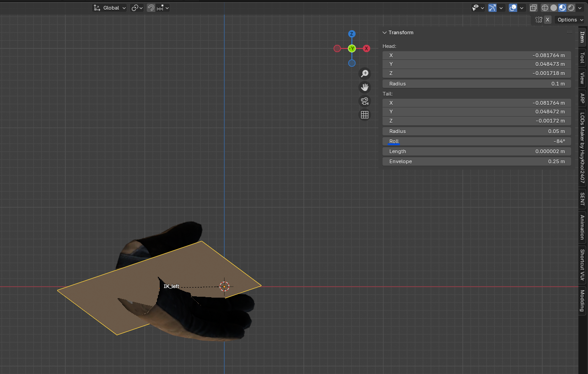Select solid viewport shading mode
The image size is (588, 374).
553,8
